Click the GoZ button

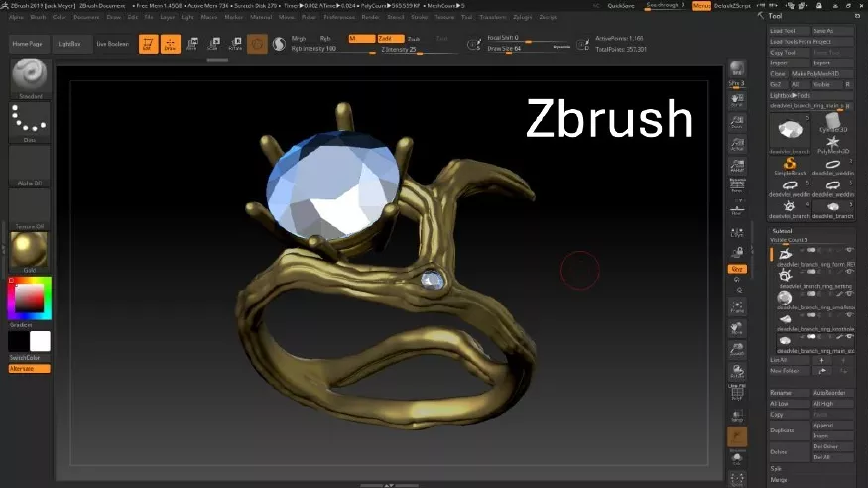[x=776, y=84]
